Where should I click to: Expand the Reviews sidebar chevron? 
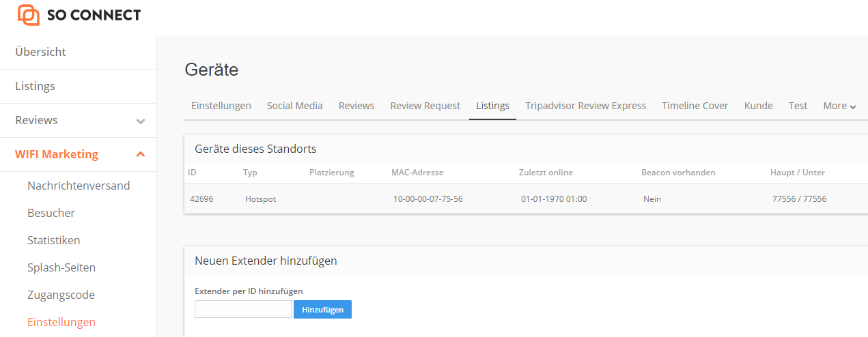(141, 121)
